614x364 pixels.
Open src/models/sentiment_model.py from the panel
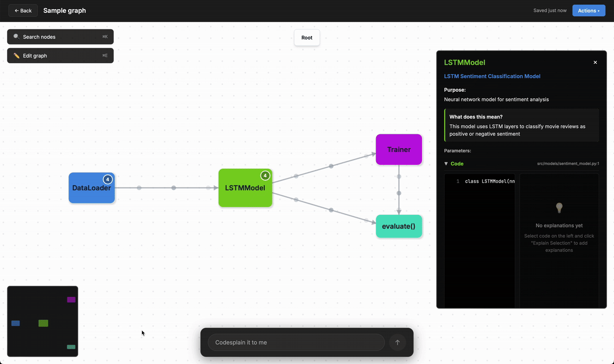[568, 163]
